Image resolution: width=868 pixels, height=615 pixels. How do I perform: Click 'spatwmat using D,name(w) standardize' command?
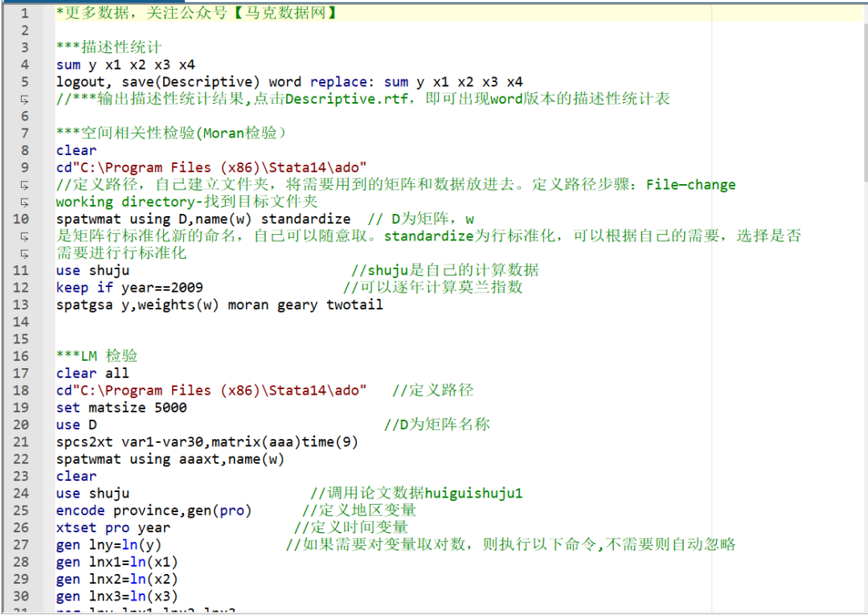(x=203, y=219)
